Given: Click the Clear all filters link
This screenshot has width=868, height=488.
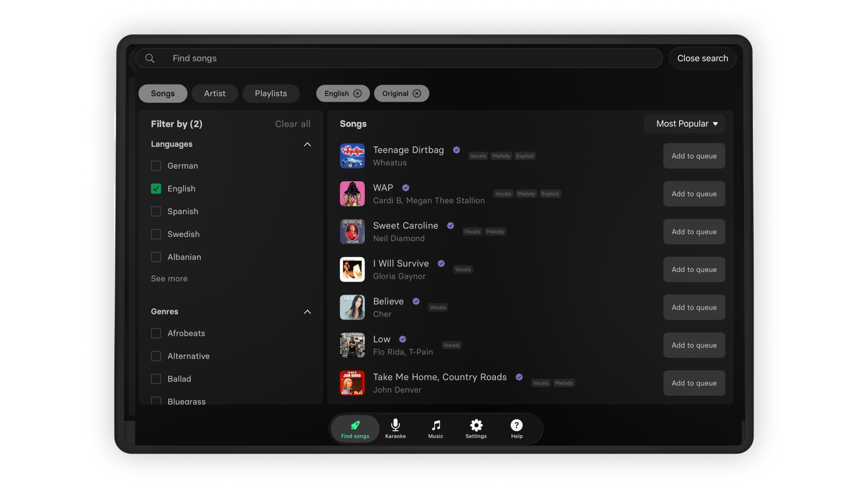Looking at the screenshot, I should click(292, 124).
